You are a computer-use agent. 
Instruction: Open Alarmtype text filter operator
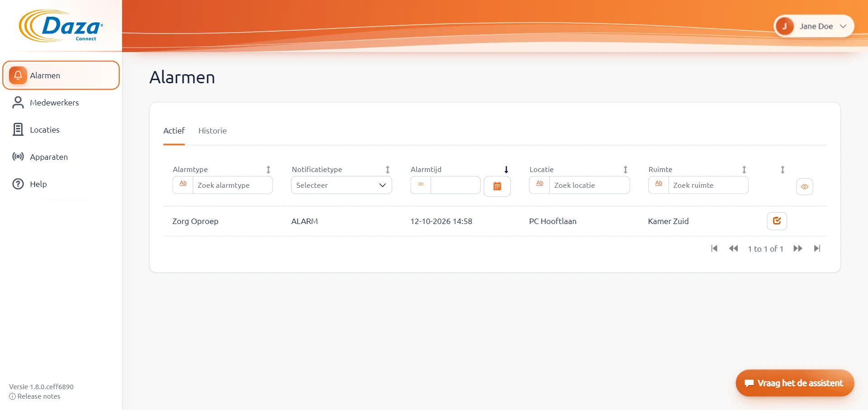pos(183,185)
